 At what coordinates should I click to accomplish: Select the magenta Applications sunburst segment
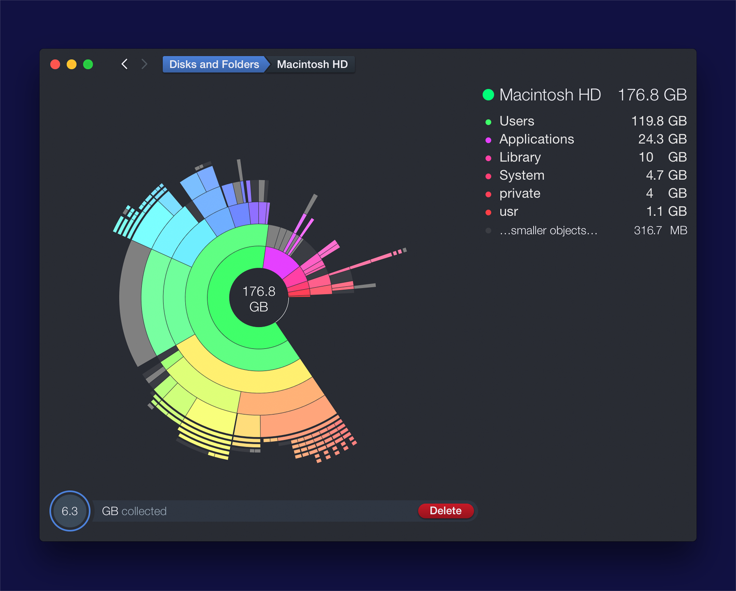pos(280,262)
